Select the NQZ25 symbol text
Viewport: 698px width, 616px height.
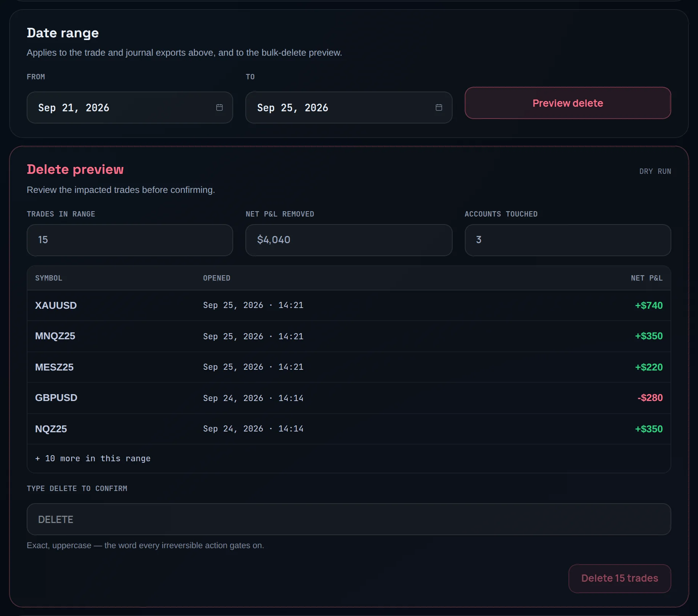(x=51, y=429)
